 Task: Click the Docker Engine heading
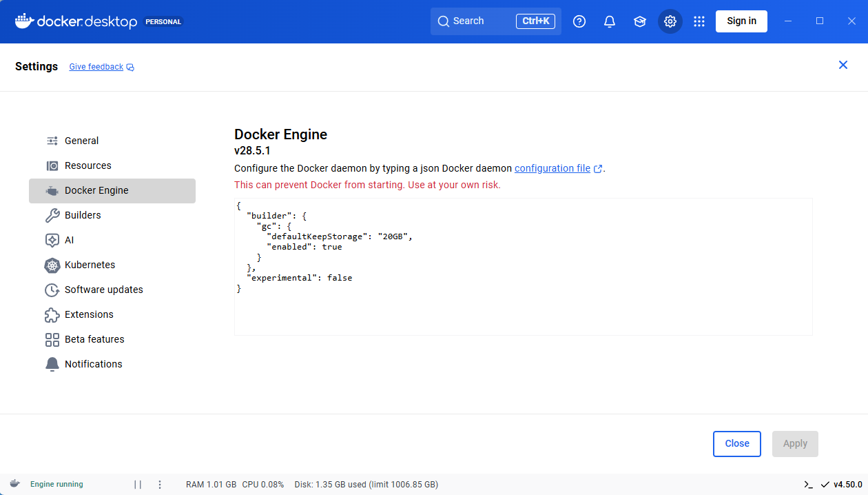click(281, 134)
